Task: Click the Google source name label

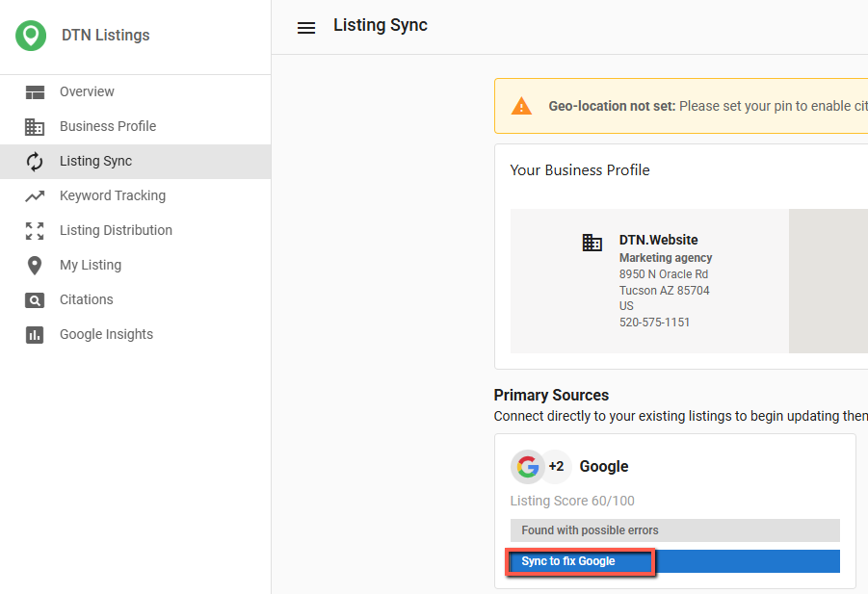Action: [x=603, y=467]
